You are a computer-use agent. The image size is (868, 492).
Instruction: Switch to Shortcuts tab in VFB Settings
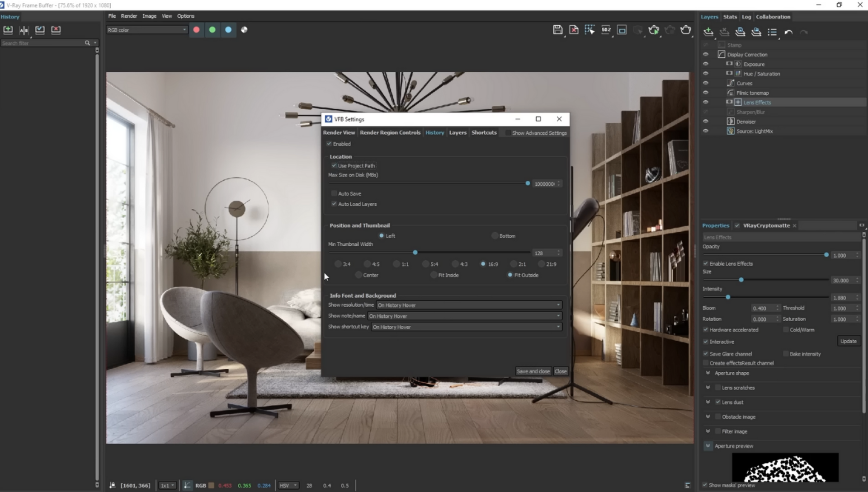pyautogui.click(x=484, y=132)
